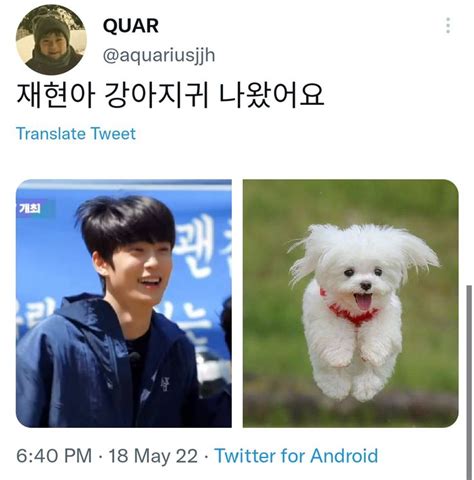
Task: Open the three-dot more options menu
Action: (448, 26)
